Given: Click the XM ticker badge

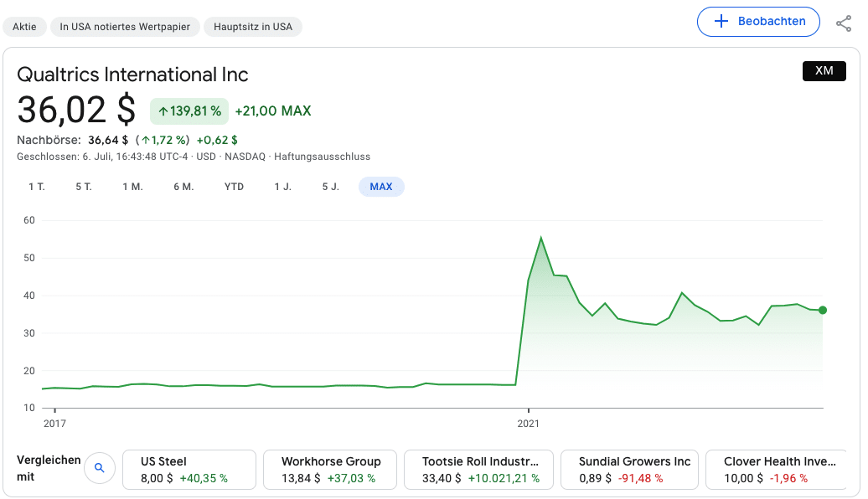Looking at the screenshot, I should click(x=824, y=71).
